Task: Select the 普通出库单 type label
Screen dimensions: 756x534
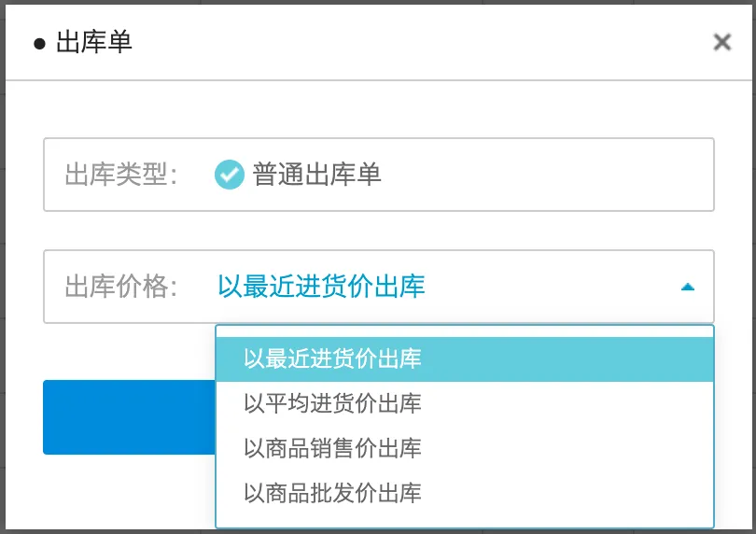Action: [x=316, y=175]
